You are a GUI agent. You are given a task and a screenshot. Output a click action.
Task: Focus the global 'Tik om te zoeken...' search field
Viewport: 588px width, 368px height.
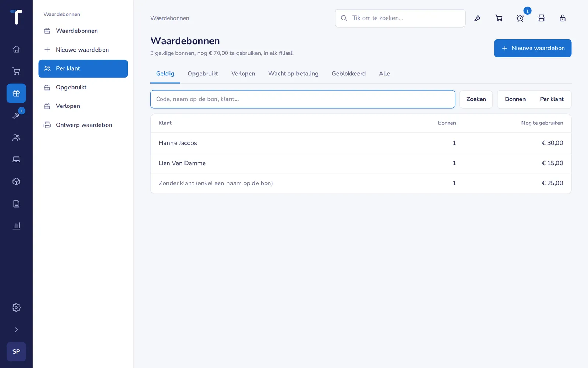(x=400, y=18)
